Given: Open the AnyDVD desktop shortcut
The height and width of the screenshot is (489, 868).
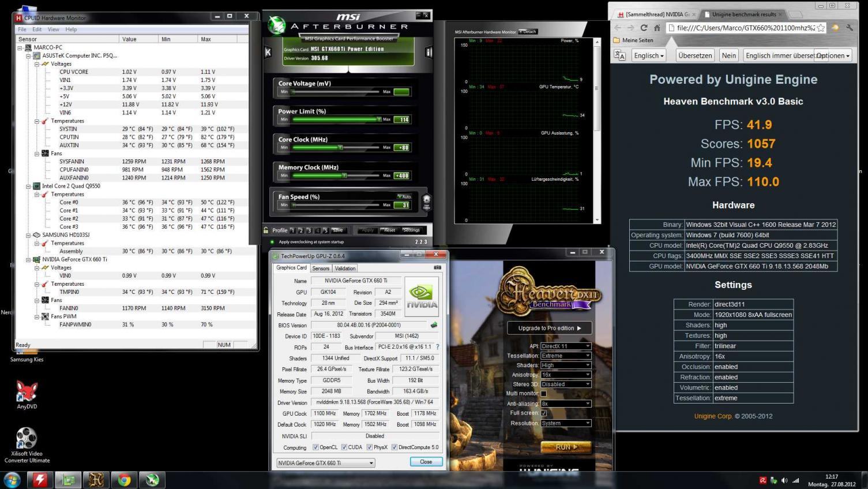Looking at the screenshot, I should click(x=27, y=395).
